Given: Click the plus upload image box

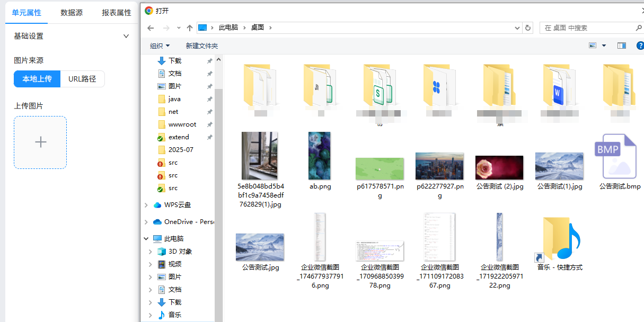Looking at the screenshot, I should [40, 142].
